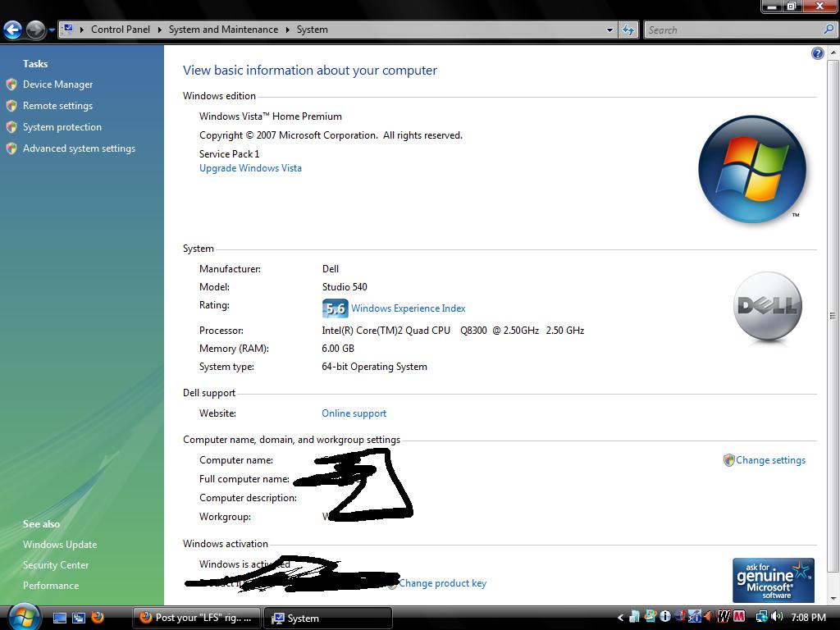Open the recent pages dropdown beside the forward arrow
840x630 pixels.
coord(52,30)
